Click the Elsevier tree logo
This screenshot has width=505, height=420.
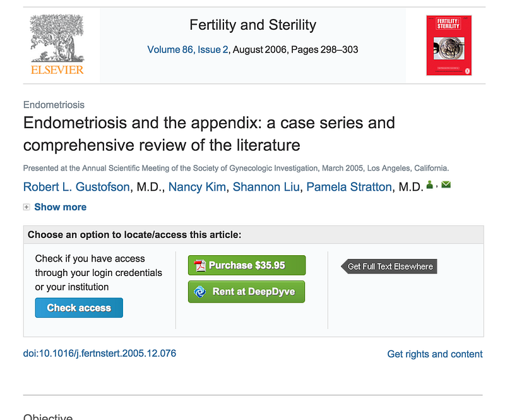[57, 45]
